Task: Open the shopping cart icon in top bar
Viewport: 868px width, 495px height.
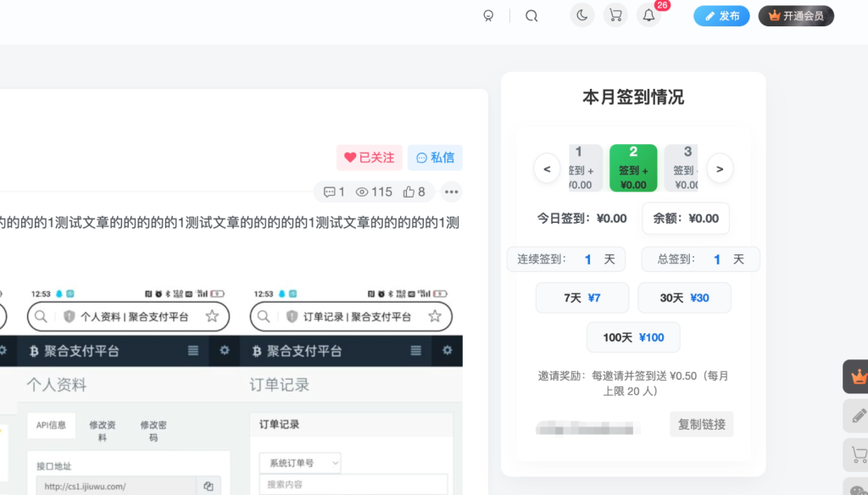Action: click(x=615, y=14)
